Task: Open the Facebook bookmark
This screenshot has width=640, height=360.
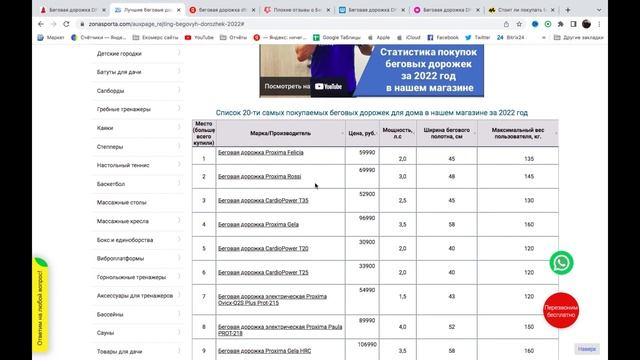Action: 443,38
